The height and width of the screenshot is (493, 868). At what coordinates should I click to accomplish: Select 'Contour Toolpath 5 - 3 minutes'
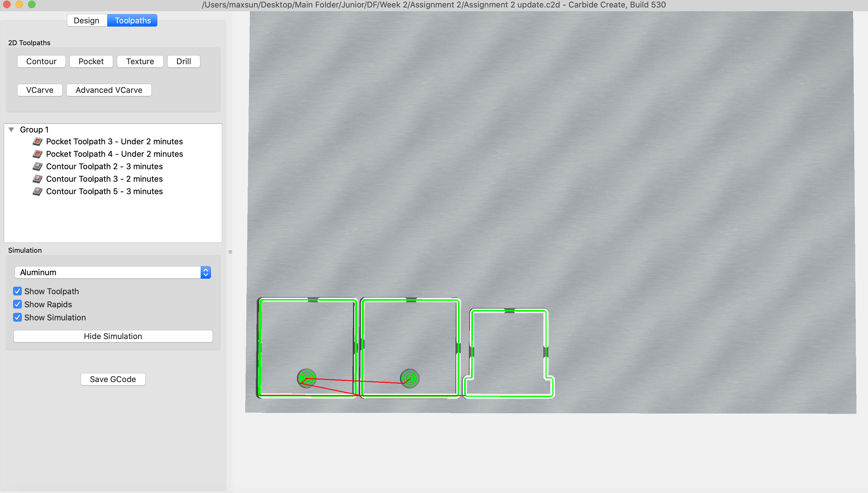click(x=104, y=191)
